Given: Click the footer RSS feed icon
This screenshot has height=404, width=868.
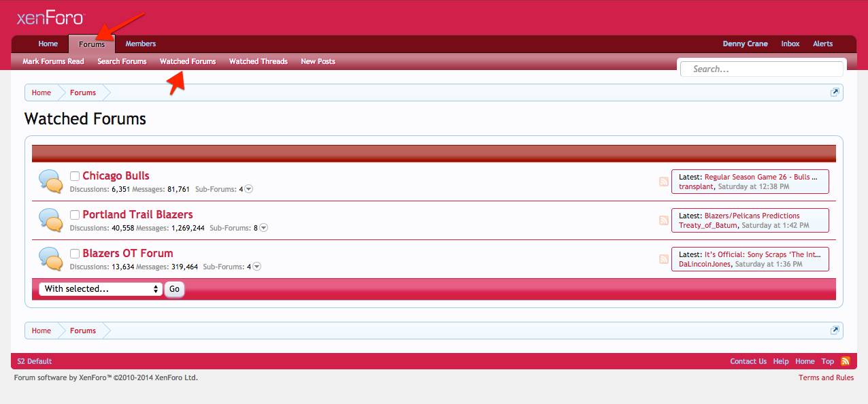Looking at the screenshot, I should [846, 361].
